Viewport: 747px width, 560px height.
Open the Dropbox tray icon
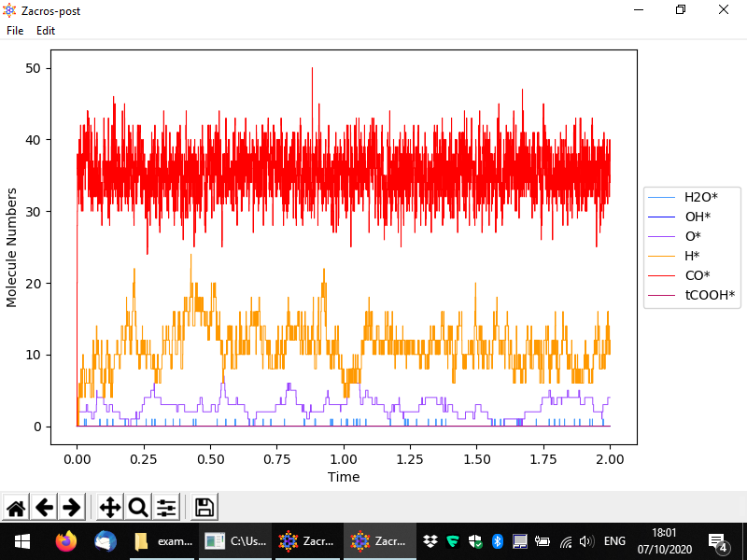click(430, 541)
